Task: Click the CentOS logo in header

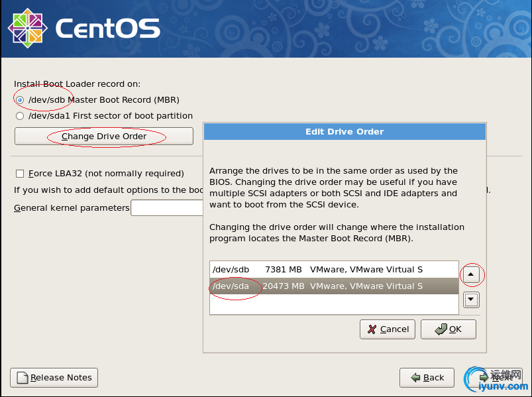Action: (x=83, y=28)
